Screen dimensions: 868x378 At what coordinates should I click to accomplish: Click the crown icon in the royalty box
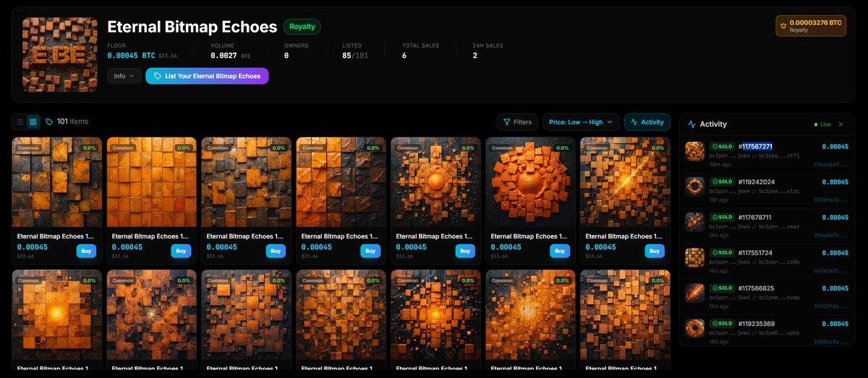click(783, 26)
